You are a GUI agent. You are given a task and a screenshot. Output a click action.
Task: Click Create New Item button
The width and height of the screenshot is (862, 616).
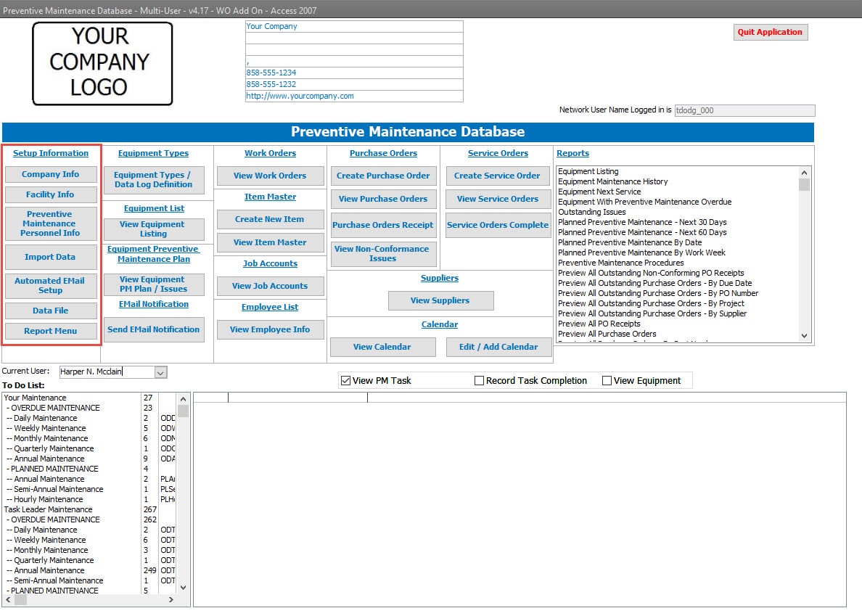(x=270, y=219)
